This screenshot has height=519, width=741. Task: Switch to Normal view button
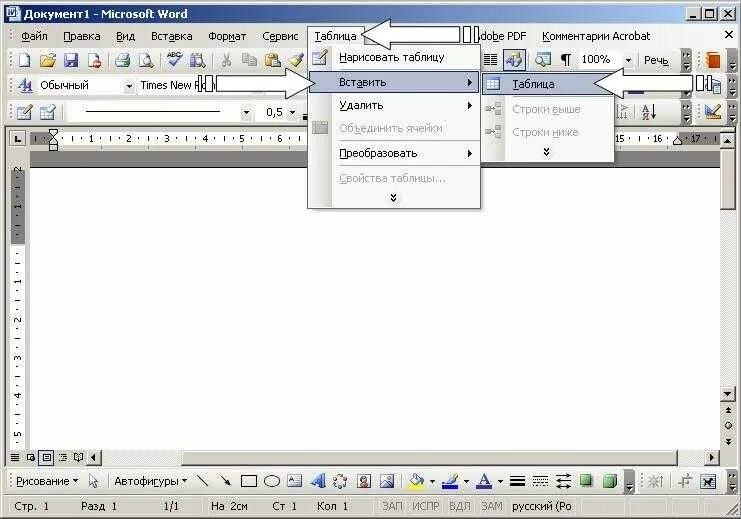[15, 458]
